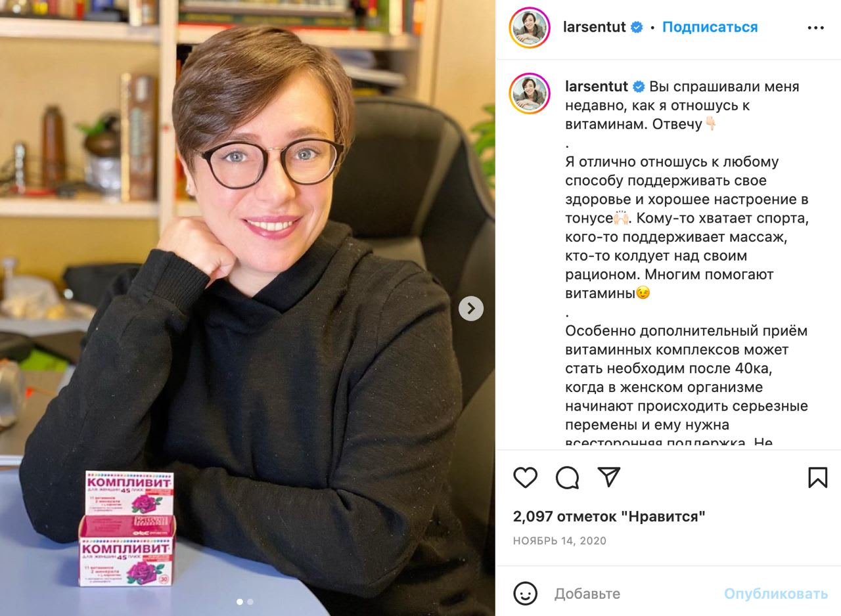Submit comment with Опубликовать button

pos(776,594)
